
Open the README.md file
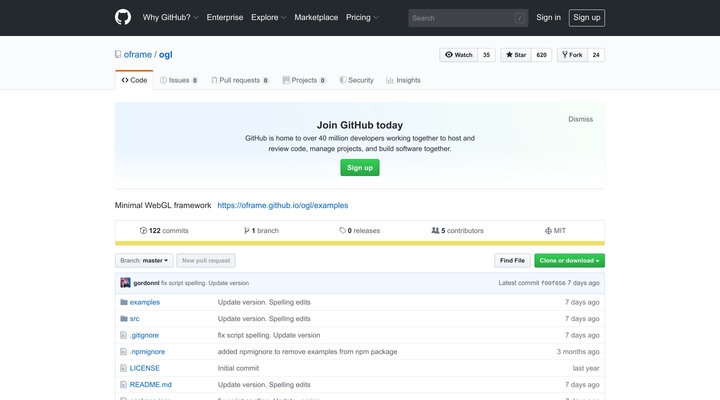coord(151,385)
